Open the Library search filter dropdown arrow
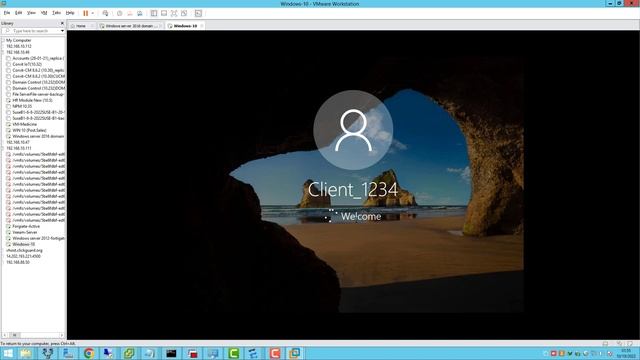Viewport: 640px width, 360px height. click(62, 31)
